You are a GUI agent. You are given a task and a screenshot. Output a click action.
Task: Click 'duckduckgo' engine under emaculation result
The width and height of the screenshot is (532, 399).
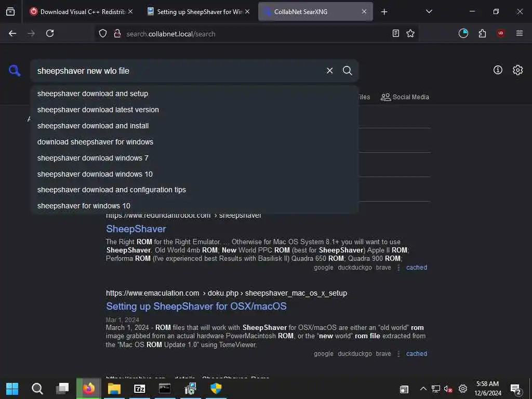tap(354, 353)
